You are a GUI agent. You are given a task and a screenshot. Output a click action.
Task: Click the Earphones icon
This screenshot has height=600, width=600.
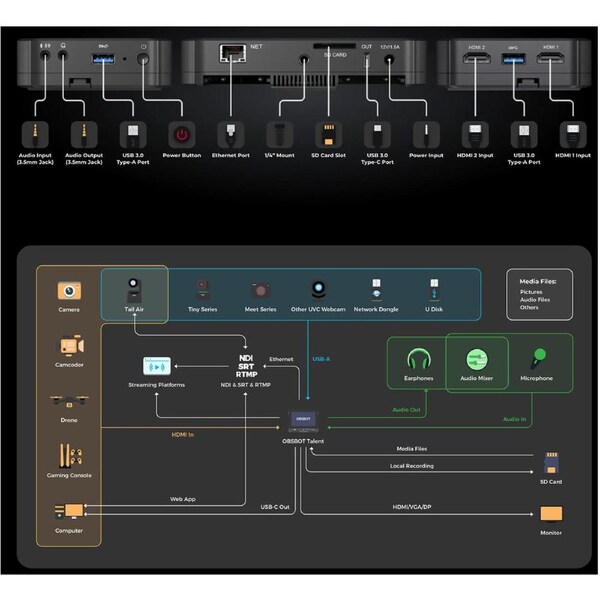pos(419,359)
